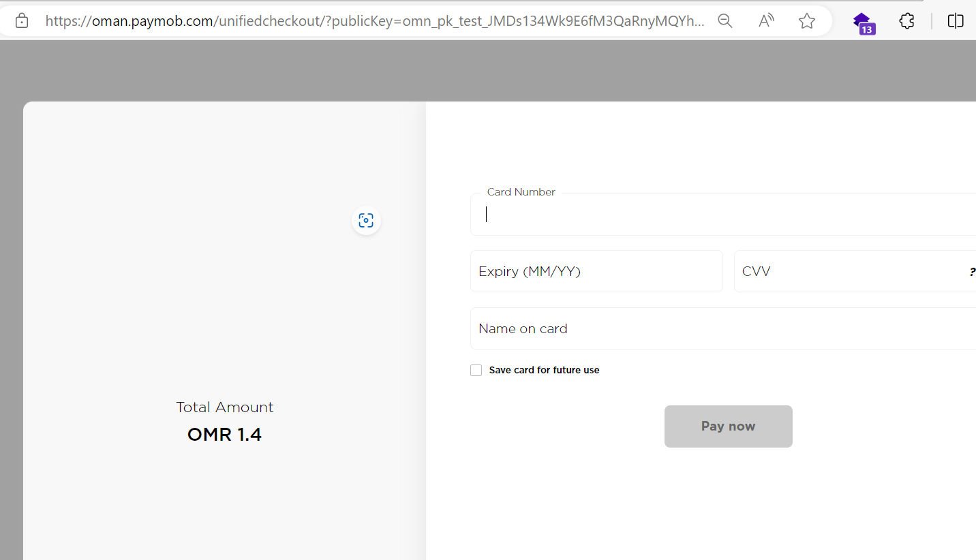The height and width of the screenshot is (560, 976).
Task: Select the URL in the address bar
Action: point(375,20)
